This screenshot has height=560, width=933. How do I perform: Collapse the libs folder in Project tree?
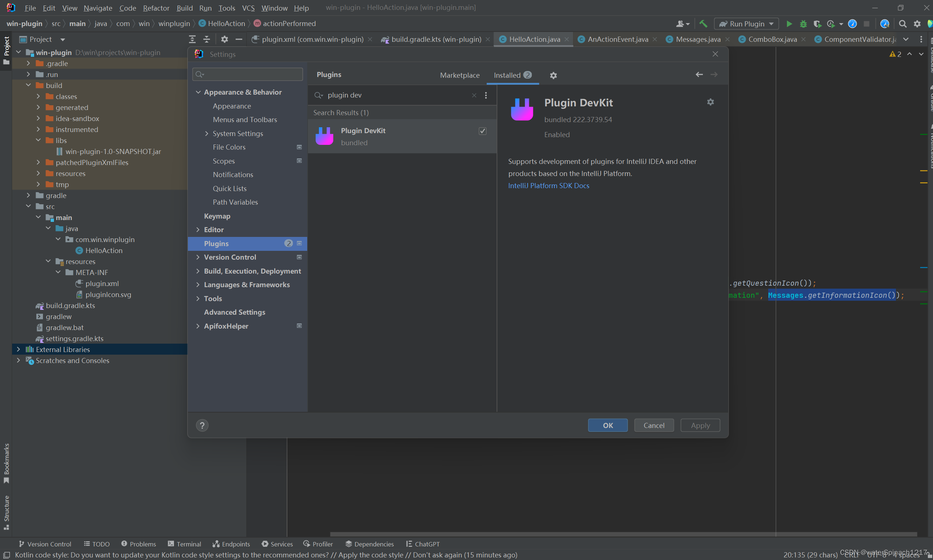[x=38, y=140]
